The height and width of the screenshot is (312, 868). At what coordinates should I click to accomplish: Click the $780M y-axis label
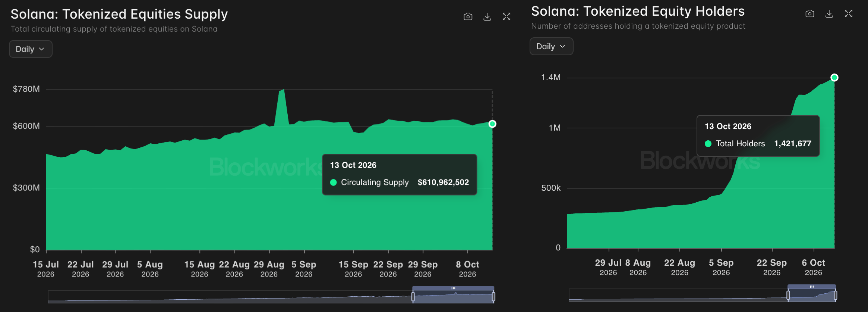pos(26,89)
